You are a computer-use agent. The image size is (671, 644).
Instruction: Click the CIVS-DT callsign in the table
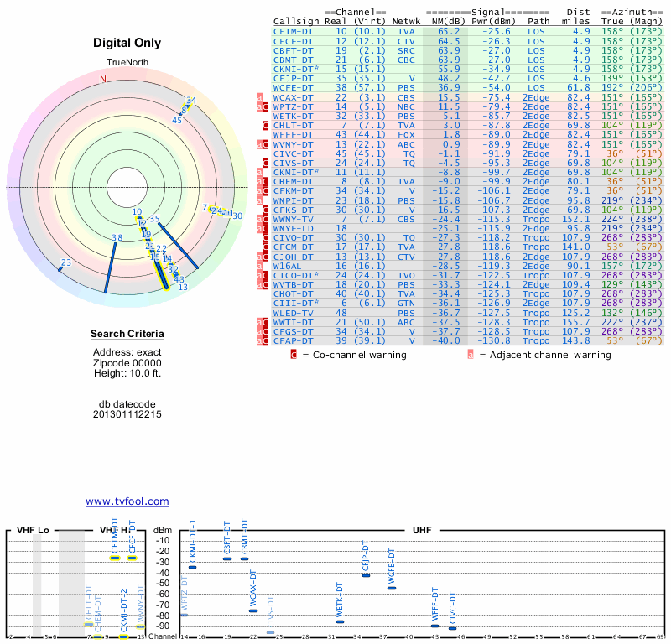tap(293, 163)
